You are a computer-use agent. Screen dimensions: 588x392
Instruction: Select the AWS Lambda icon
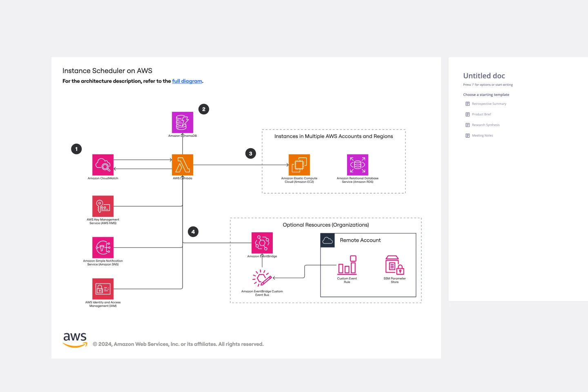click(183, 165)
